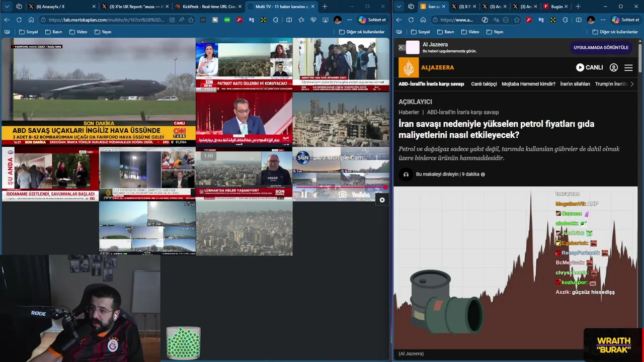Open İran'ın silahları nav item

pyautogui.click(x=575, y=84)
